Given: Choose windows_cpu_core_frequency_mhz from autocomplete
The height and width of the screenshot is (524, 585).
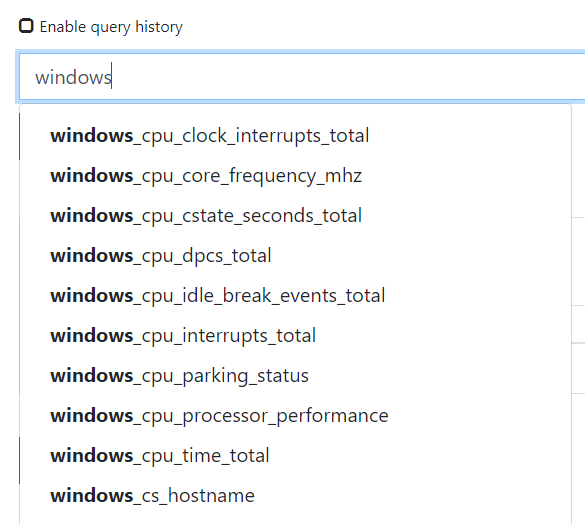Looking at the screenshot, I should pos(295,175).
